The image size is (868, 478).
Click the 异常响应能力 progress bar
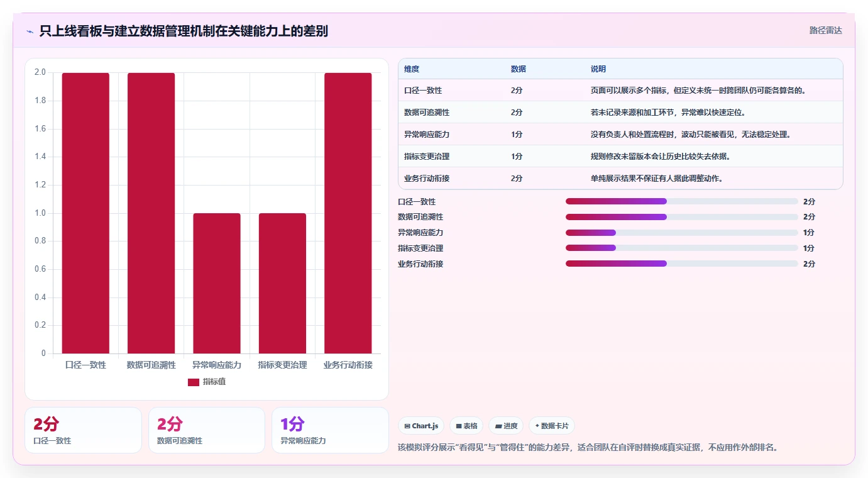(682, 233)
